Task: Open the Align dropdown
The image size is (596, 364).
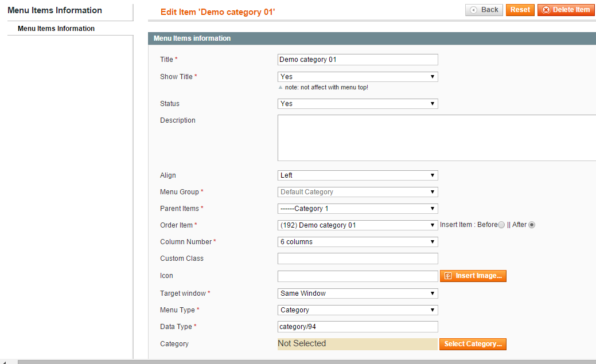Action: pos(358,175)
